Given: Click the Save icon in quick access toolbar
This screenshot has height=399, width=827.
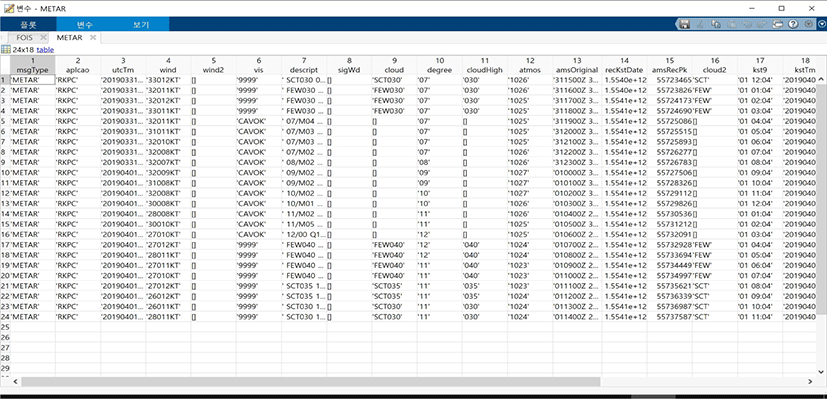Looking at the screenshot, I should (685, 24).
